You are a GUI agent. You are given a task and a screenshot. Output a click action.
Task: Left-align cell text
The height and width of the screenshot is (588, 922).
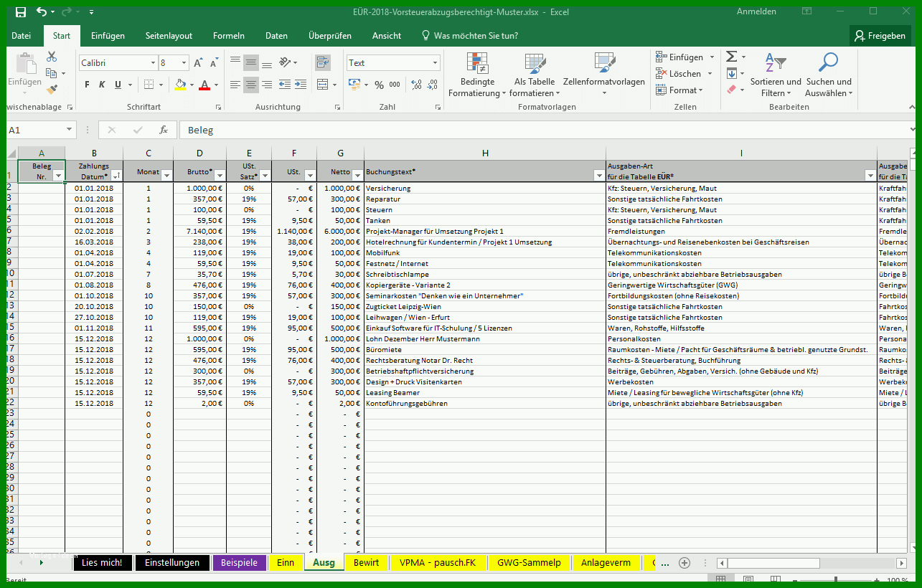(x=235, y=85)
